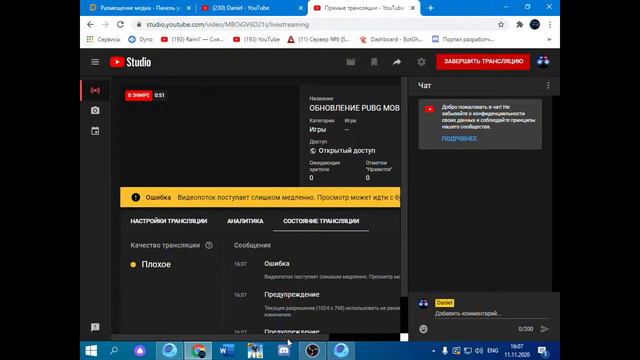Open the (193) YouTube bookmark
Screen dimensions: 640x360
click(256, 39)
